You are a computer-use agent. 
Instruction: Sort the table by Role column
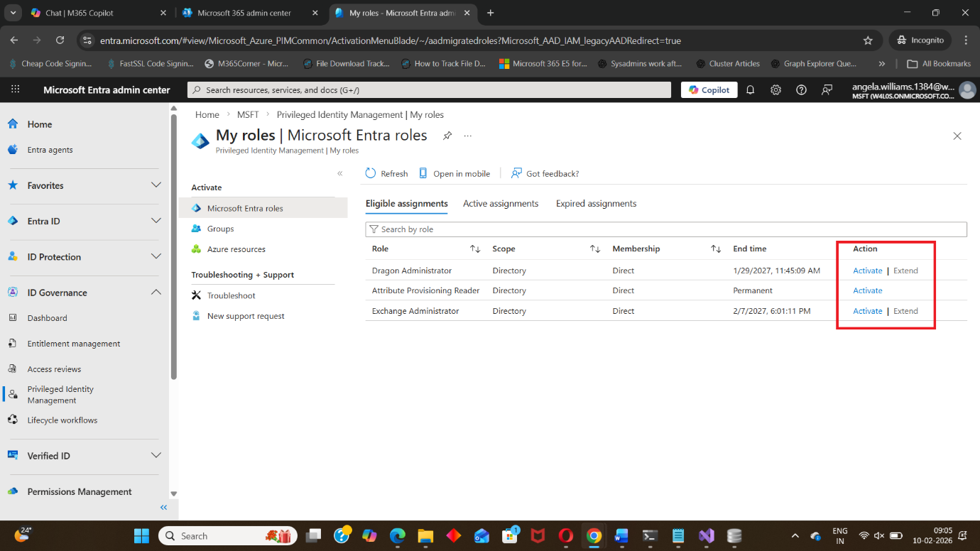tap(475, 249)
